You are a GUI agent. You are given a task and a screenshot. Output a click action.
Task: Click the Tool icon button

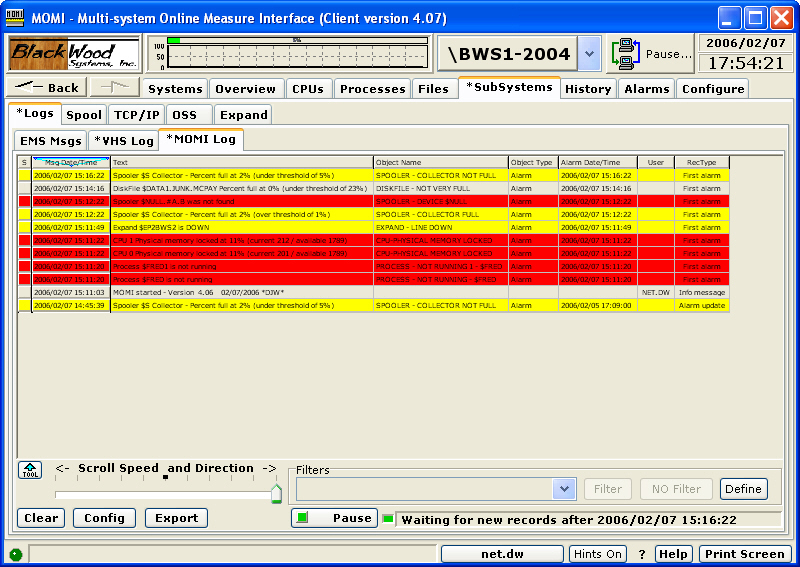coord(30,470)
